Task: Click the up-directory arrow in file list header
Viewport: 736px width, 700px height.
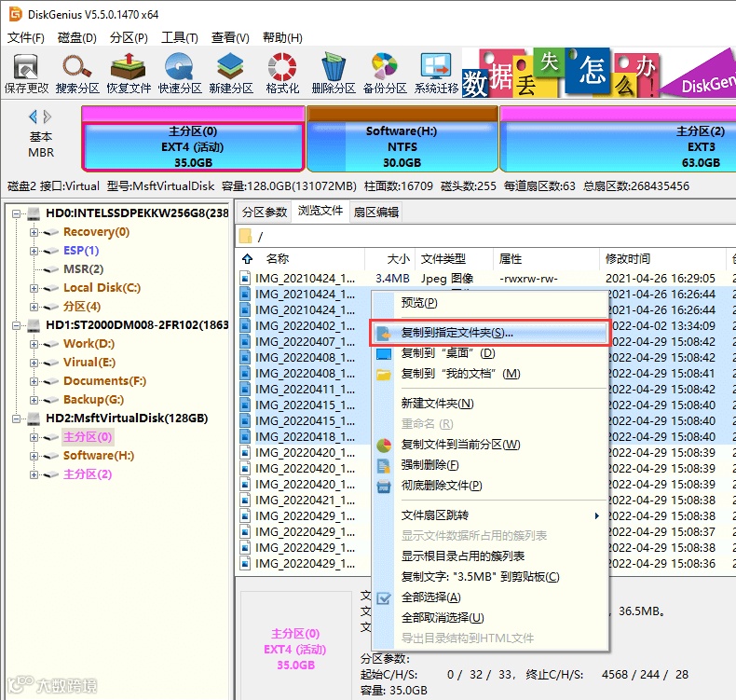Action: pyautogui.click(x=248, y=259)
